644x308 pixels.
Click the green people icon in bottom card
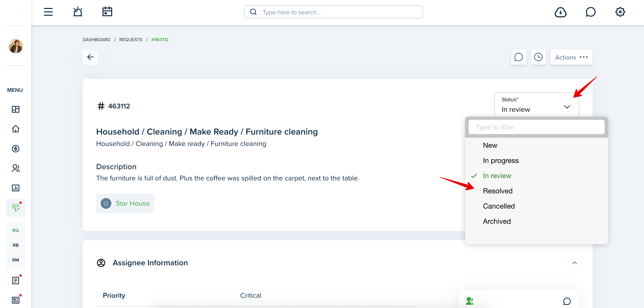470,301
